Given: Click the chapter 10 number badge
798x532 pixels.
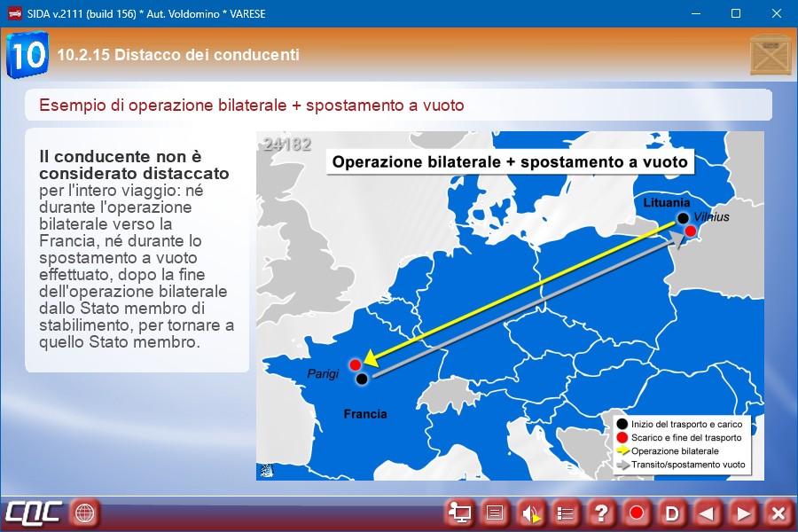Looking at the screenshot, I should [27, 55].
